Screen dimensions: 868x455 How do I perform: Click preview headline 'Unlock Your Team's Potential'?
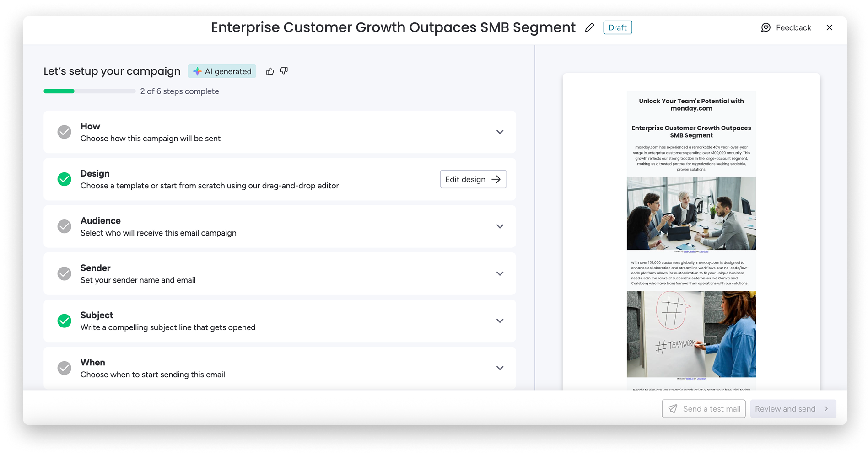[x=691, y=105]
